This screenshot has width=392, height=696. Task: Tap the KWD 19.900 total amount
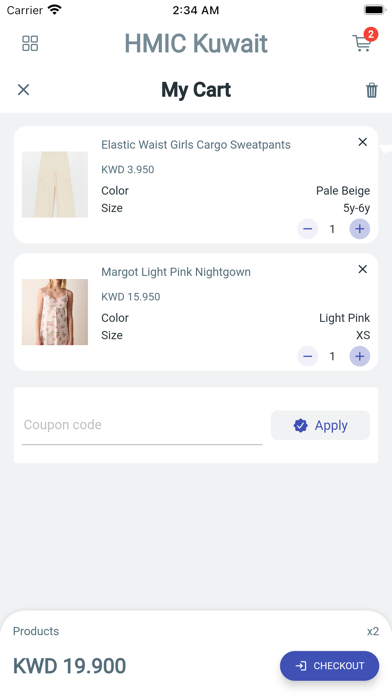tap(70, 666)
